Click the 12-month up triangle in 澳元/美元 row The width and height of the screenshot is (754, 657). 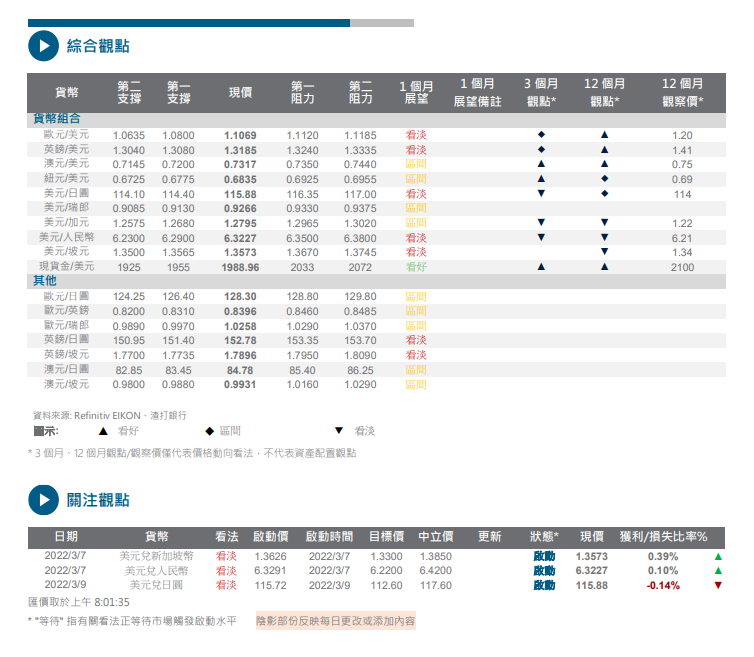pos(604,164)
